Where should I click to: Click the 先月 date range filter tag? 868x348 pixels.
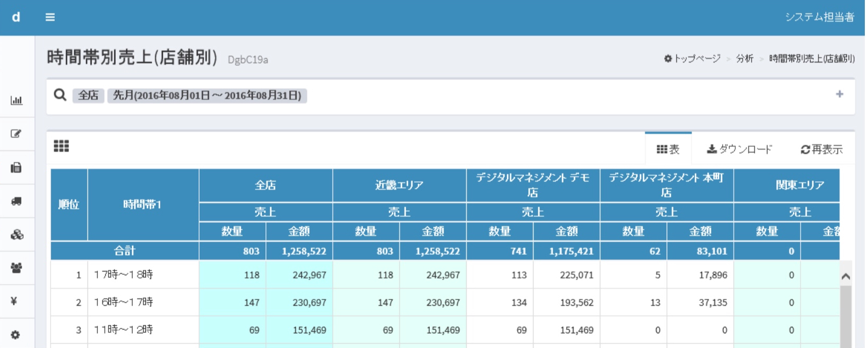point(207,95)
